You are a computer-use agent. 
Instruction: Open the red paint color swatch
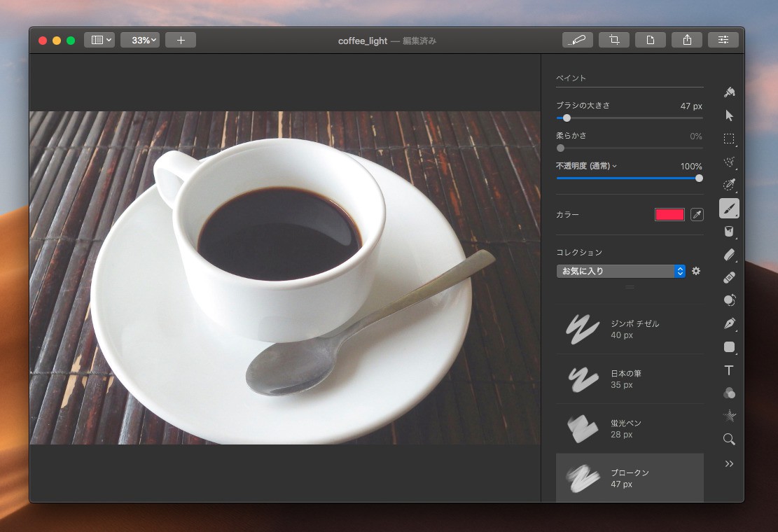pyautogui.click(x=669, y=215)
